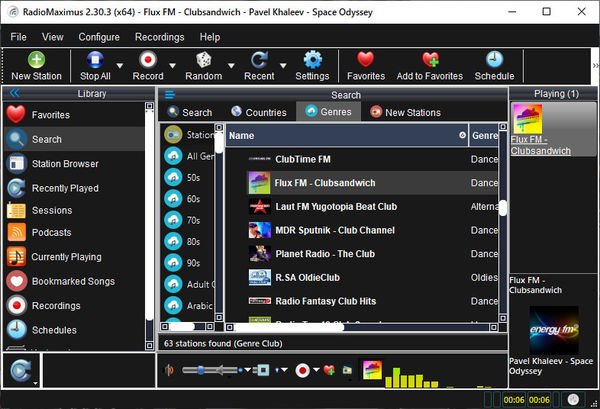Image resolution: width=600 pixels, height=409 pixels.
Task: Open the player bar record dropdown arrow
Action: click(316, 370)
